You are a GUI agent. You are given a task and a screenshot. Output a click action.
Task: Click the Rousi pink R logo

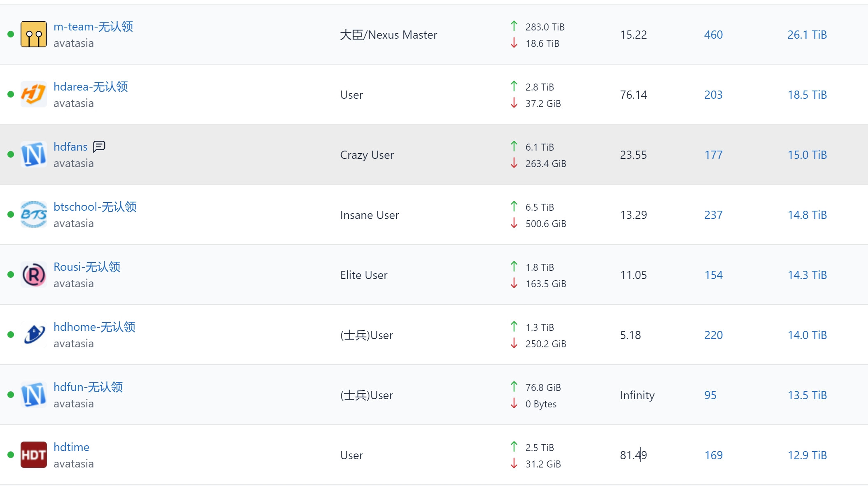click(33, 274)
